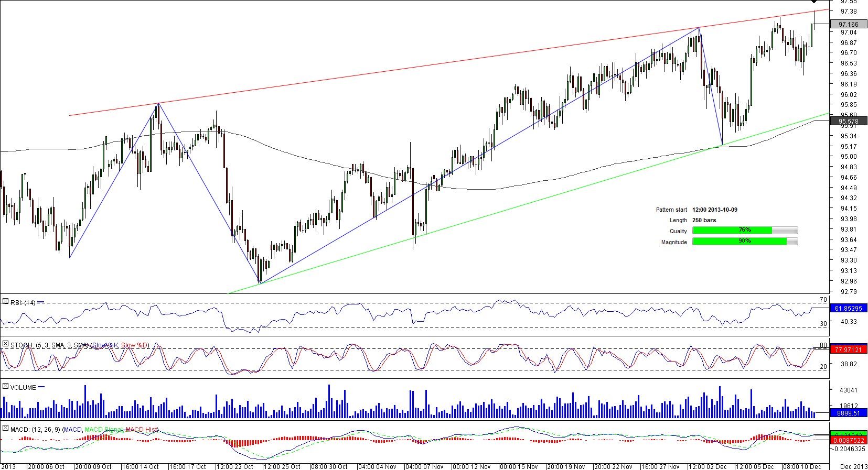Click the 08:00 10 Dec time axis label
This screenshot has width=868, height=470.
tap(802, 466)
